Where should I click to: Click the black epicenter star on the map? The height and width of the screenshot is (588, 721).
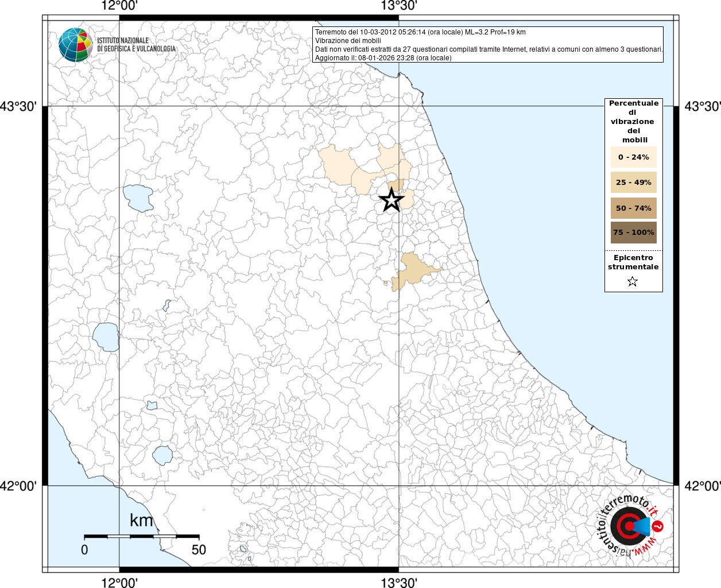coord(391,200)
